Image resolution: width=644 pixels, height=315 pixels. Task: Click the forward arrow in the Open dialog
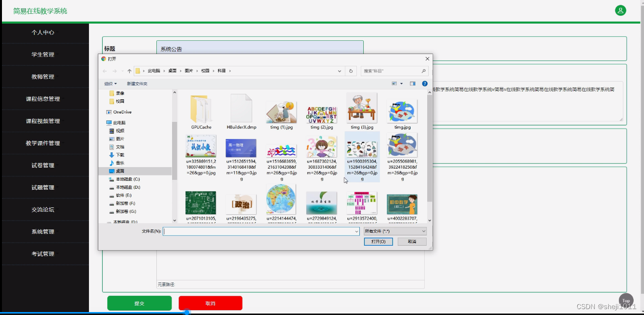[114, 71]
